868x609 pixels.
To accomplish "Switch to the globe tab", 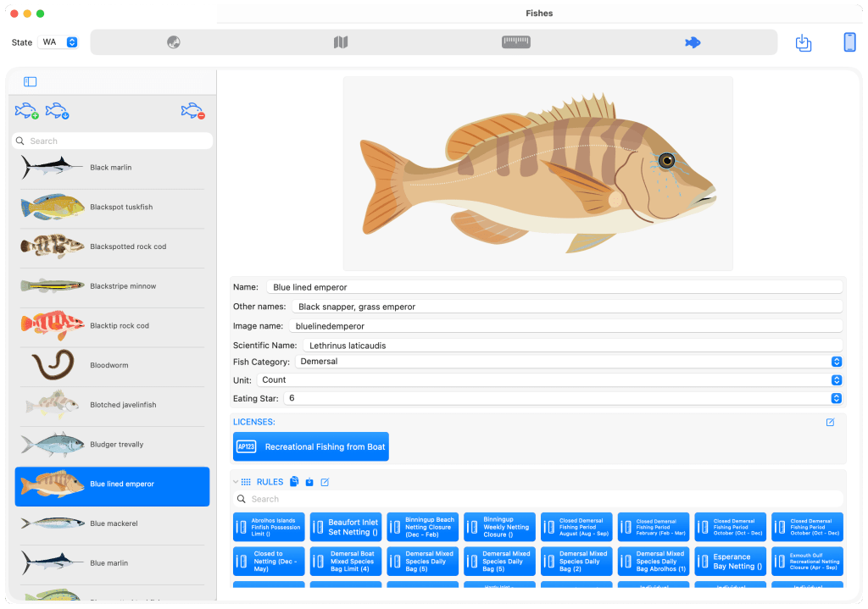I will (174, 42).
